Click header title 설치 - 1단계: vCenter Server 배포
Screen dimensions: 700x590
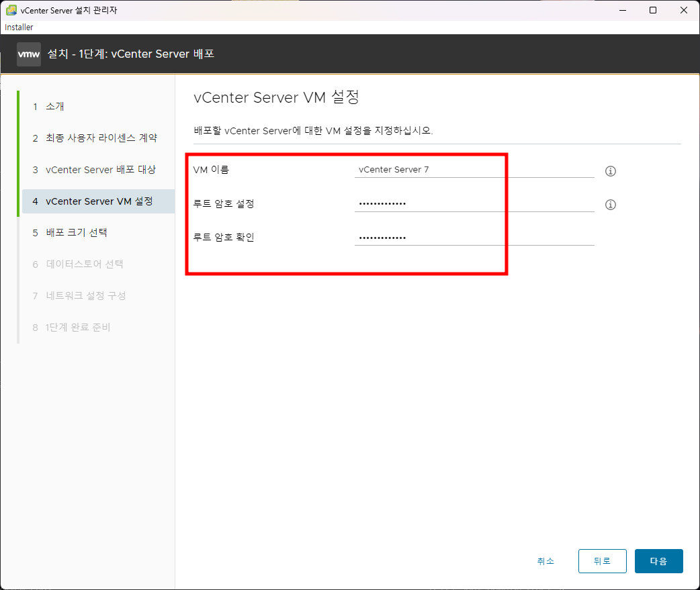click(131, 54)
